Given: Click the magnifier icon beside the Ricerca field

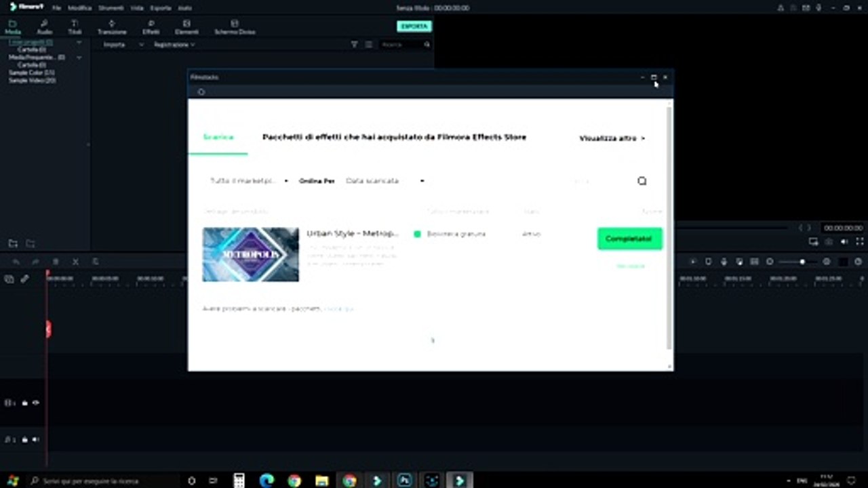Looking at the screenshot, I should click(x=427, y=45).
